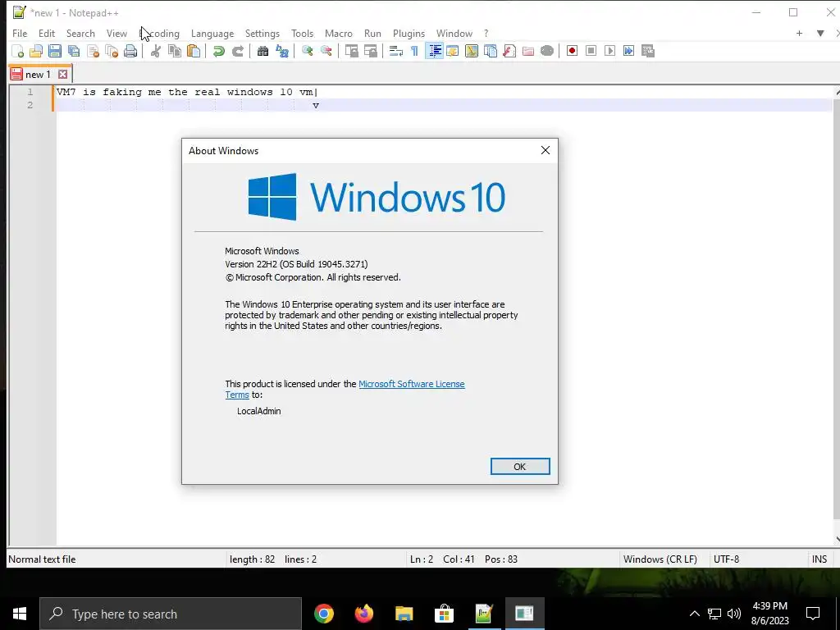Screen dimensions: 840x630
Task: Open Firefox from taskbar
Action: pyautogui.click(x=363, y=614)
